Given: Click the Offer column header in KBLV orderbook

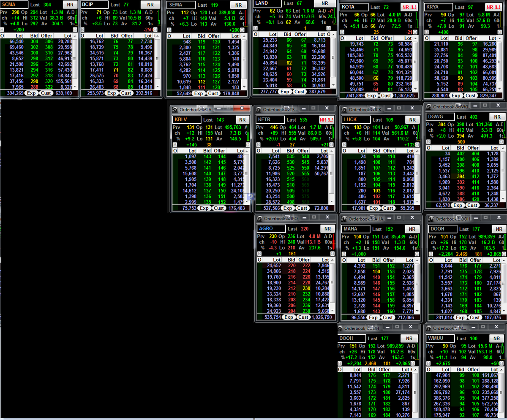Looking at the screenshot, I should (x=219, y=151).
